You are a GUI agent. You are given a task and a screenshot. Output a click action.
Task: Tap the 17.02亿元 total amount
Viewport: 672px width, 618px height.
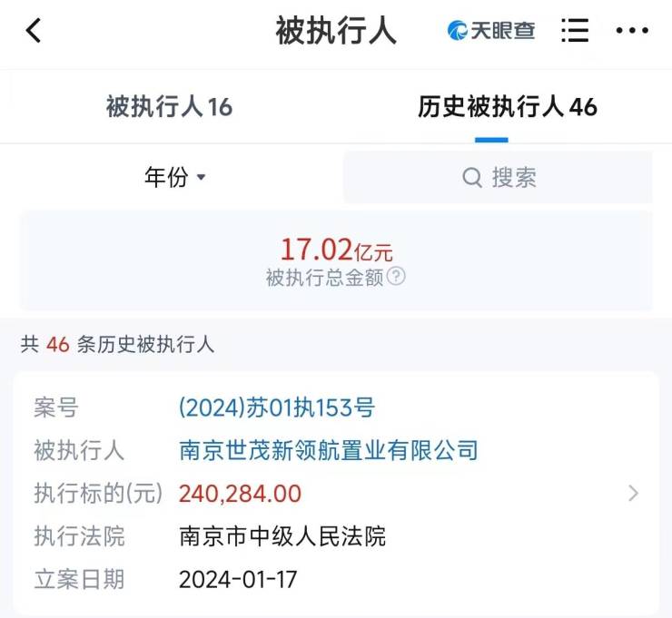pos(336,250)
